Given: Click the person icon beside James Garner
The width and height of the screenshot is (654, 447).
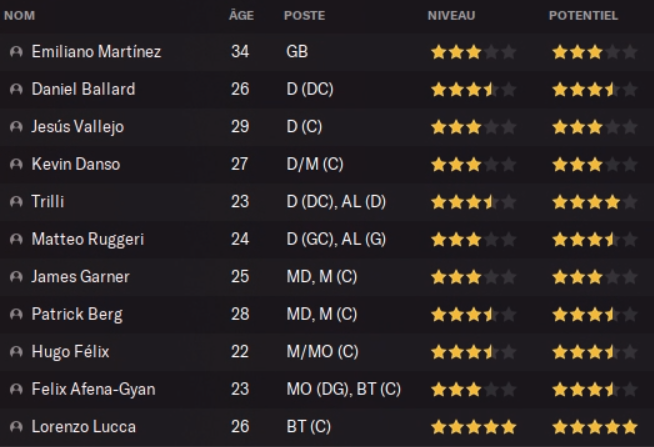Looking at the screenshot, I should point(15,277).
